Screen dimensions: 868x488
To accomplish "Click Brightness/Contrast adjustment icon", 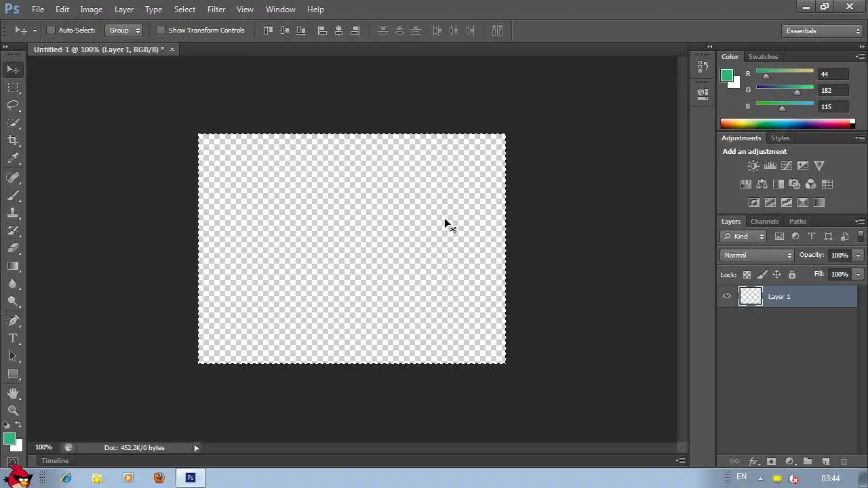I will point(753,165).
